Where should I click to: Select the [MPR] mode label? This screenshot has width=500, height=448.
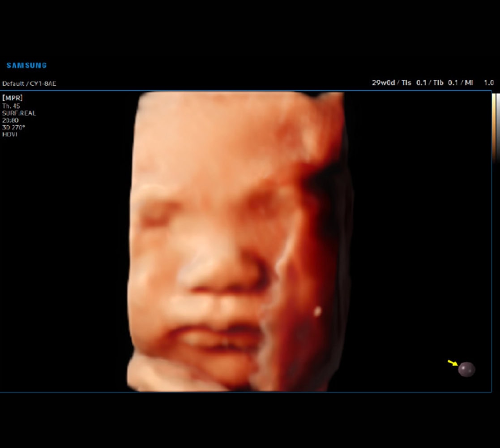[12, 98]
